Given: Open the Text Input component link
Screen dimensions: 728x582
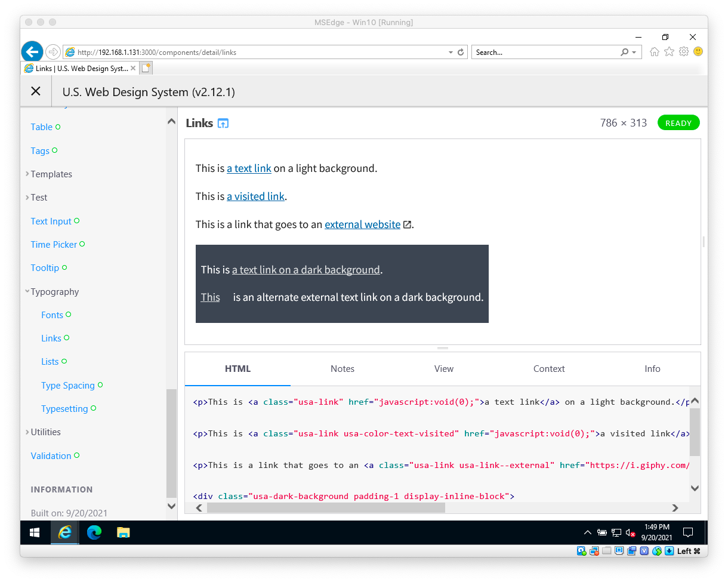Looking at the screenshot, I should pos(51,221).
